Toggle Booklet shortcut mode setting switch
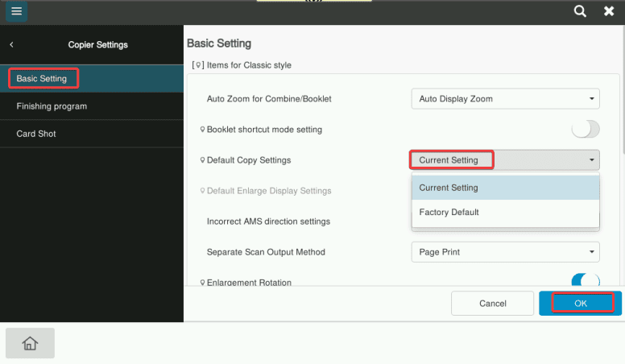 click(586, 130)
